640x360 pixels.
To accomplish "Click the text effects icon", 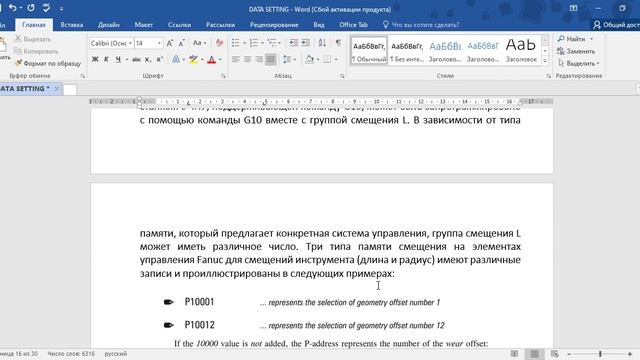I will tap(176, 60).
